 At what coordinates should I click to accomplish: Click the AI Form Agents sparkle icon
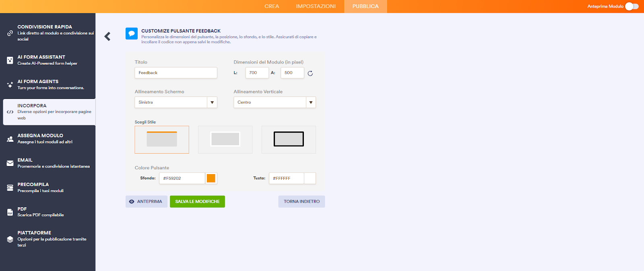pyautogui.click(x=10, y=85)
